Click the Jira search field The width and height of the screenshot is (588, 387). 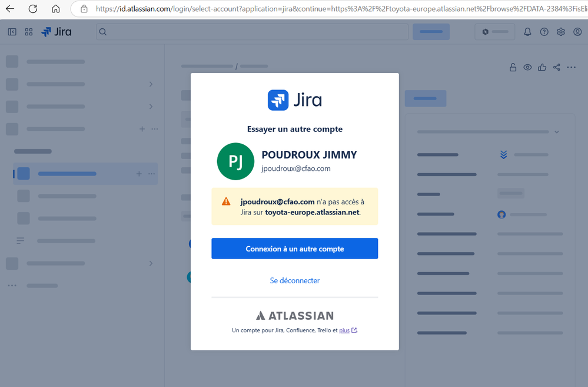[x=253, y=32]
